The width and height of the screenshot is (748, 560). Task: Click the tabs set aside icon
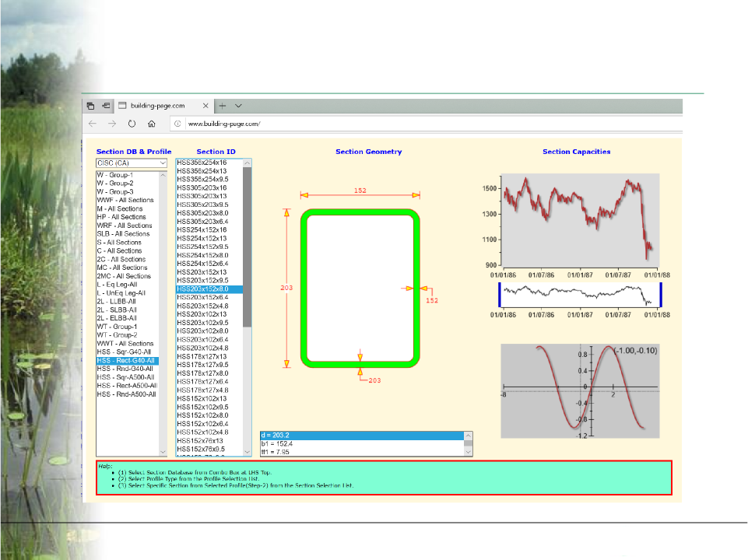tap(90, 106)
